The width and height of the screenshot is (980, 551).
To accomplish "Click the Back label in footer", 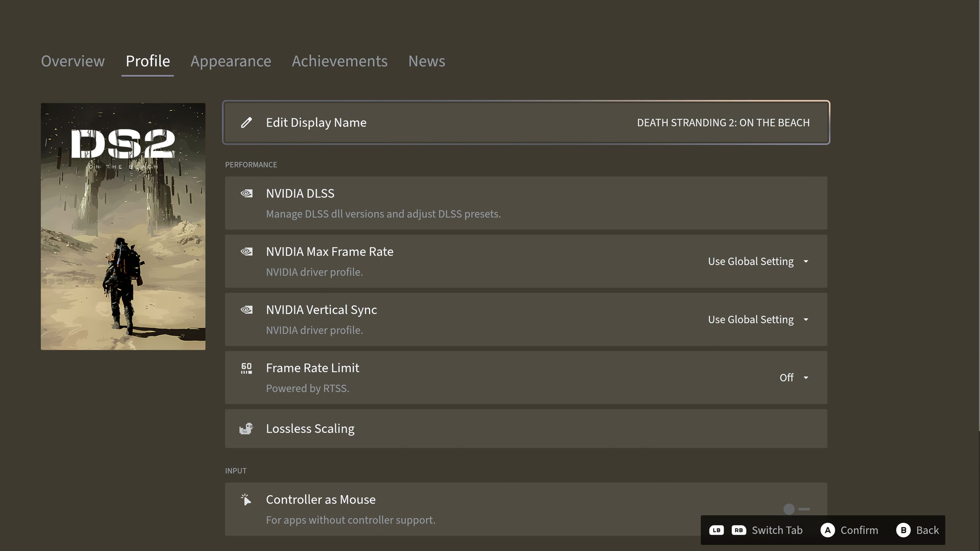I will (x=927, y=530).
